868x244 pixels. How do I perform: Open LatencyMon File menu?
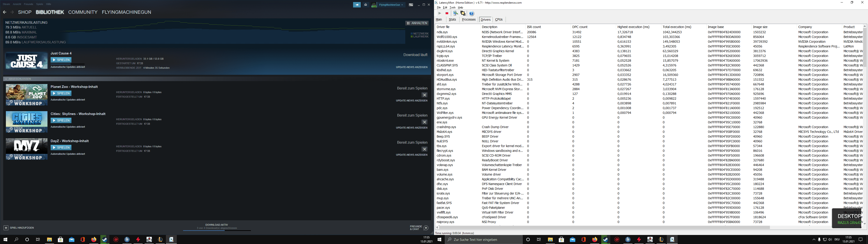439,7
